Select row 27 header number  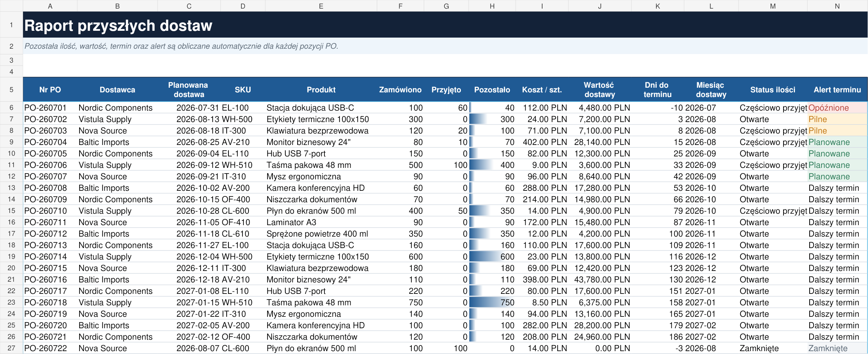click(x=11, y=348)
